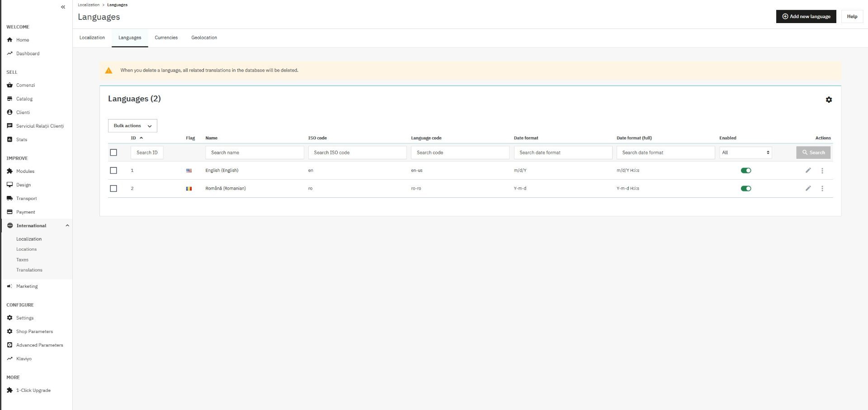Image resolution: width=868 pixels, height=410 pixels.
Task: Sort by the Name column header
Action: point(211,138)
